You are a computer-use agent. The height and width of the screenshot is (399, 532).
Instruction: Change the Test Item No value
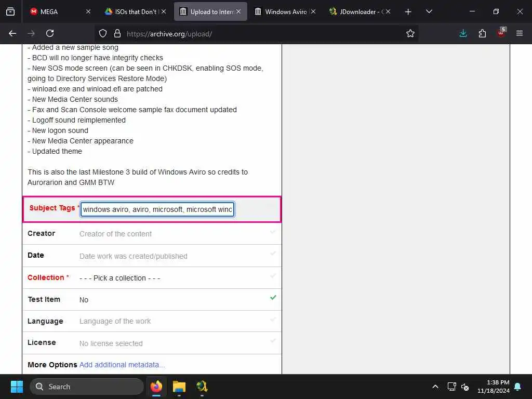point(84,300)
